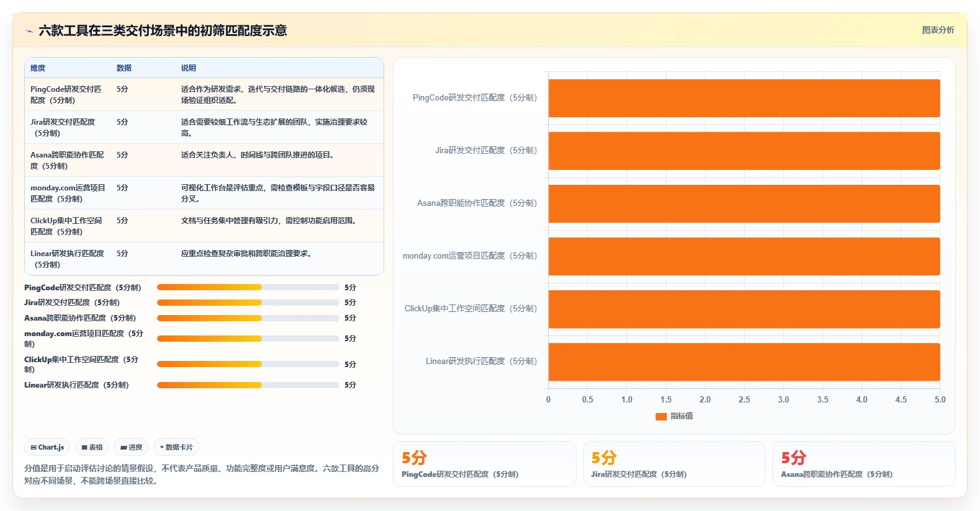This screenshot has width=980, height=511.
Task: Click the ClickUp progress bar
Action: [248, 364]
